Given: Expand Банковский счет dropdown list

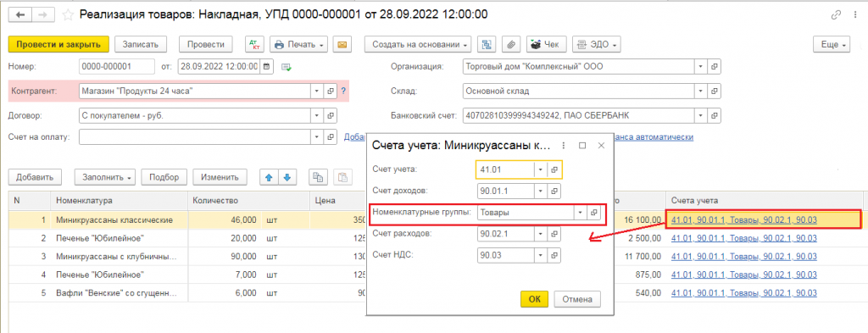Looking at the screenshot, I should [x=701, y=116].
